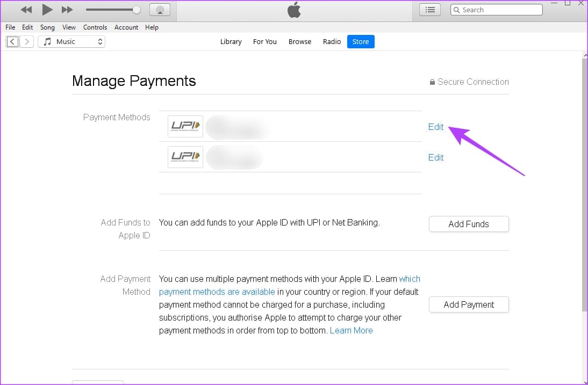This screenshot has height=385, width=588.
Task: Start playback with the Play button
Action: (x=47, y=9)
